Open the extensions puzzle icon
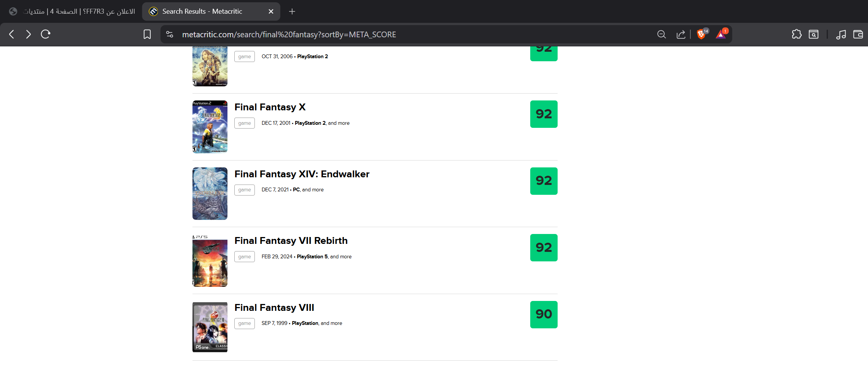Viewport: 868px width, 366px height. 796,34
